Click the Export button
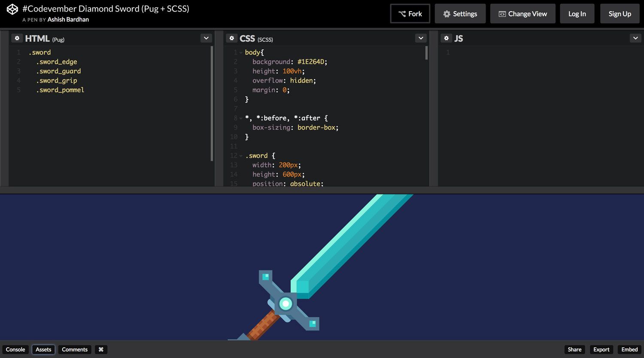Screen dimensions: 644x358 click(x=601, y=349)
